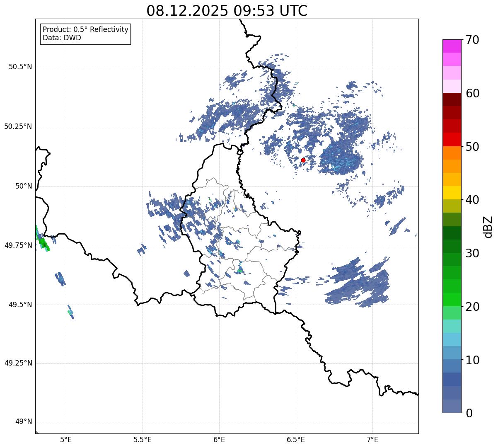The image size is (498, 448).
Task: Click the 60 tick label on the colorbar
Action: coord(472,93)
